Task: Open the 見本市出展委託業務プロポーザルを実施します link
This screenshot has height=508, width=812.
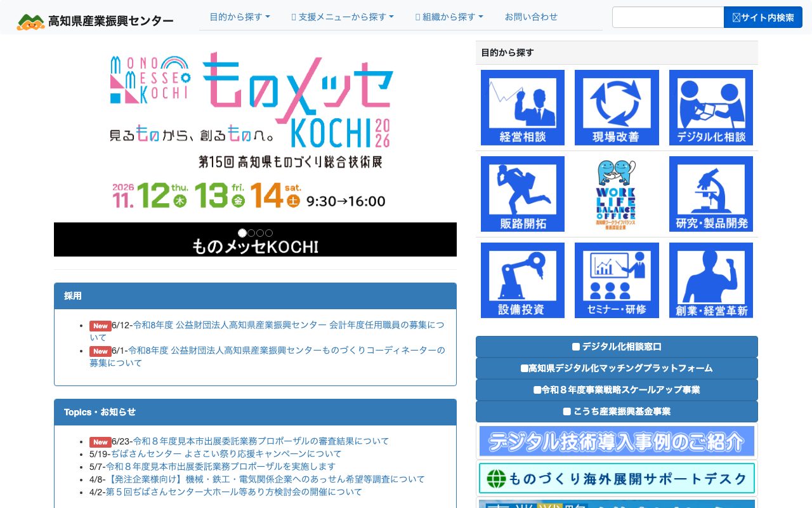Action: [x=221, y=466]
